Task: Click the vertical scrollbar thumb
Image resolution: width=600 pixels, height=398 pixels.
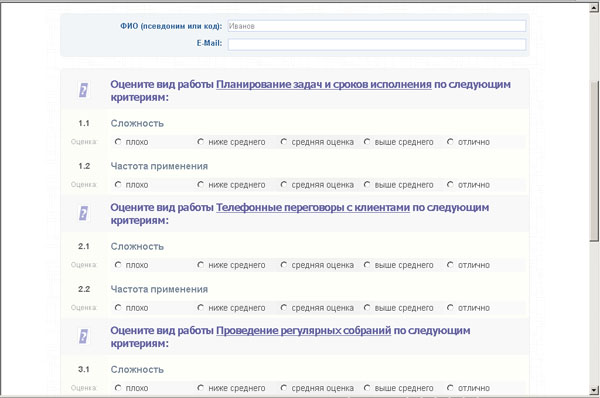Action: coord(594,161)
